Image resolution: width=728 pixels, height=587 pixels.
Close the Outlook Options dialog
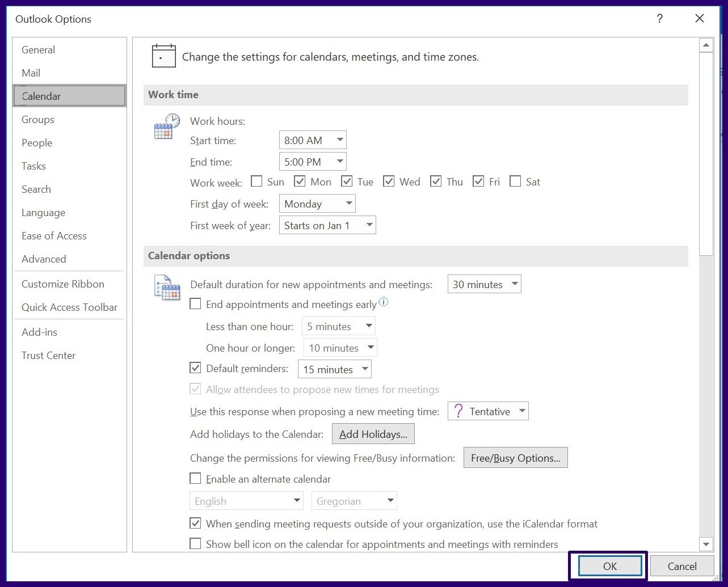click(700, 19)
